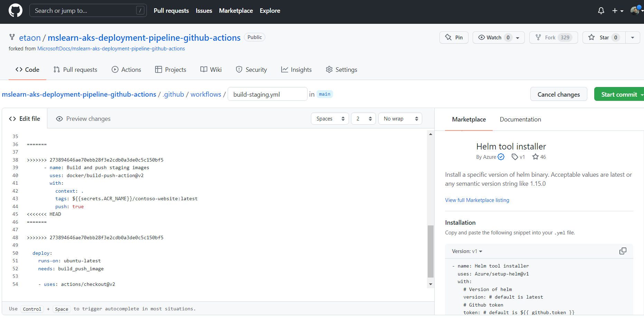
Task: Open the repository Settings tab
Action: [x=341, y=70]
